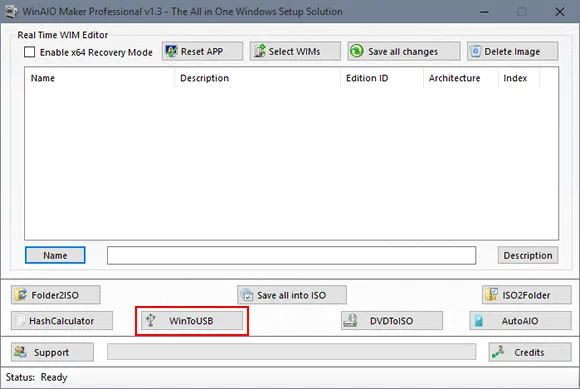Click the Real Time WIM Editor label
Image resolution: width=580 pixels, height=389 pixels.
[x=63, y=35]
